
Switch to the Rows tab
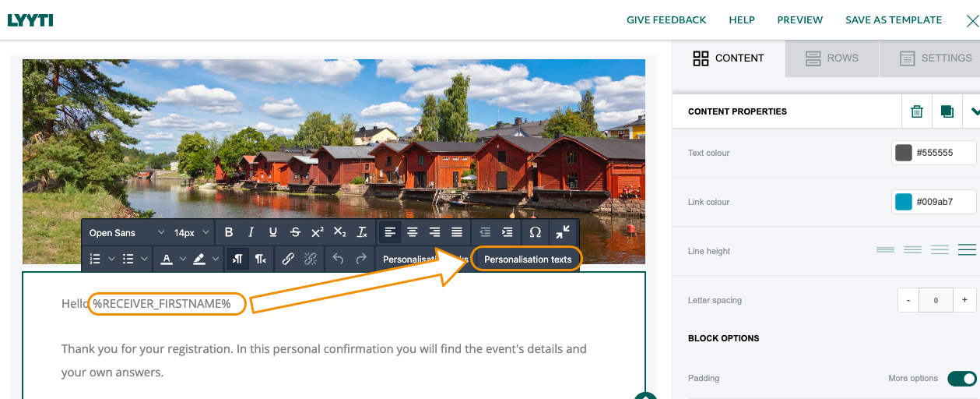point(832,58)
